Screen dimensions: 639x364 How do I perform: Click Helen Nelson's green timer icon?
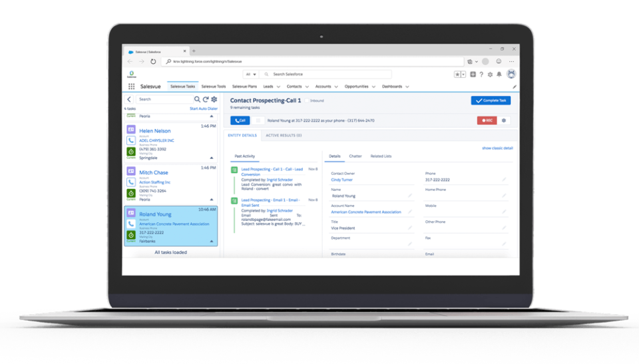point(131,152)
